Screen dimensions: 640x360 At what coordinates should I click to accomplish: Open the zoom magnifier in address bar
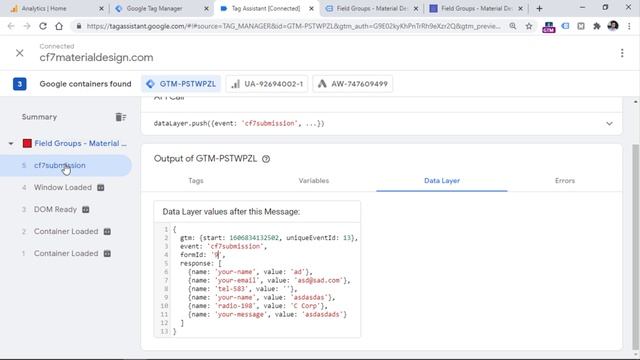click(x=513, y=26)
